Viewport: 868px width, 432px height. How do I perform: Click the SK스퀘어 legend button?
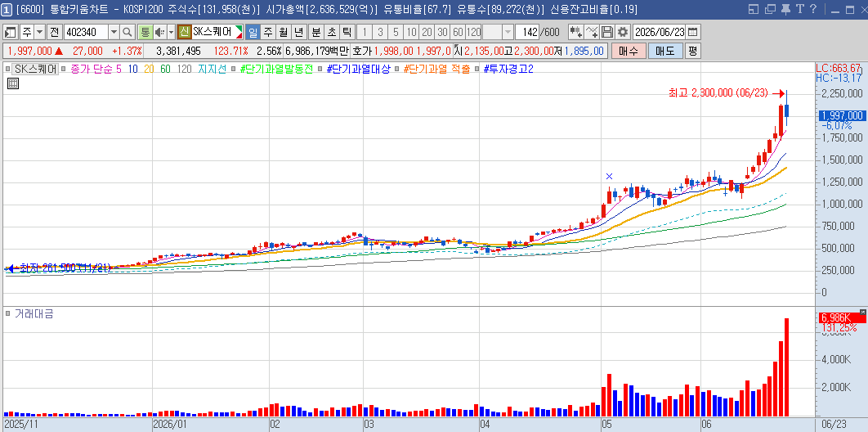coord(35,70)
